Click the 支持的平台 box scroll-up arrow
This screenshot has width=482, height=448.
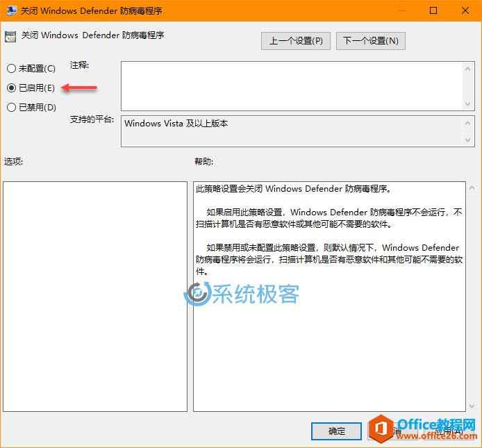[x=467, y=124]
